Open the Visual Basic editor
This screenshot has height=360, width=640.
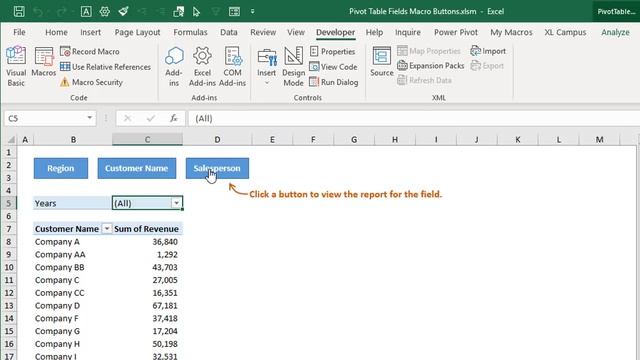click(16, 66)
